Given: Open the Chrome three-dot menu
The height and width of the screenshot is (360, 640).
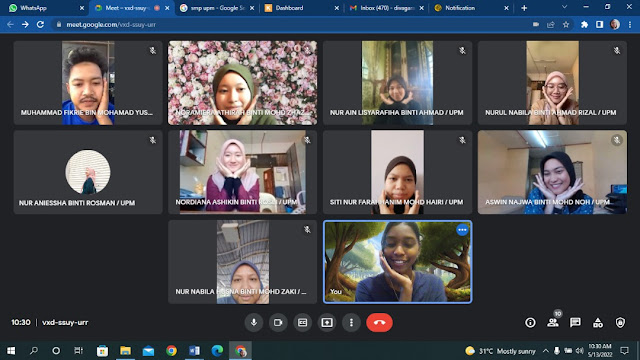Looking at the screenshot, I should [x=630, y=24].
